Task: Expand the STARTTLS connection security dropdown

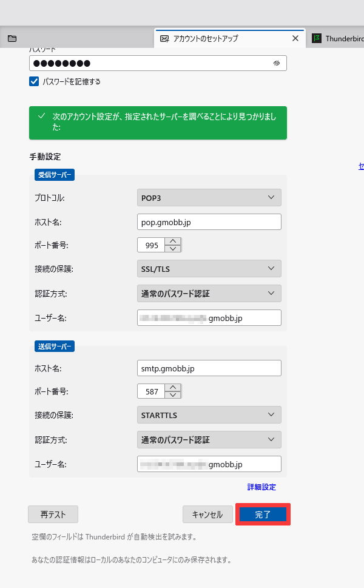Action: 209,415
